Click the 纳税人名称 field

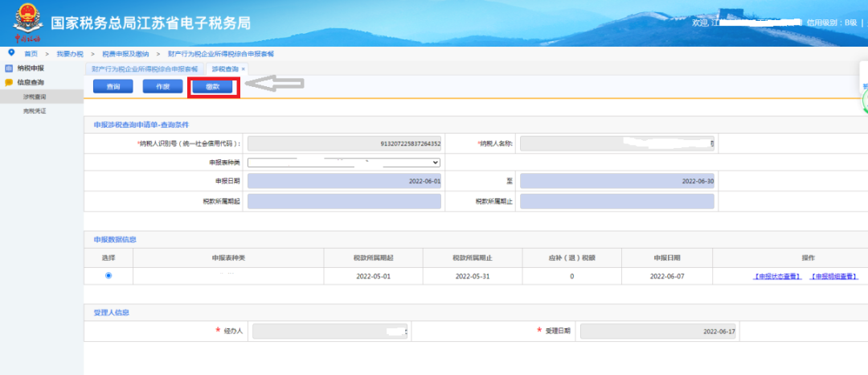(x=617, y=143)
